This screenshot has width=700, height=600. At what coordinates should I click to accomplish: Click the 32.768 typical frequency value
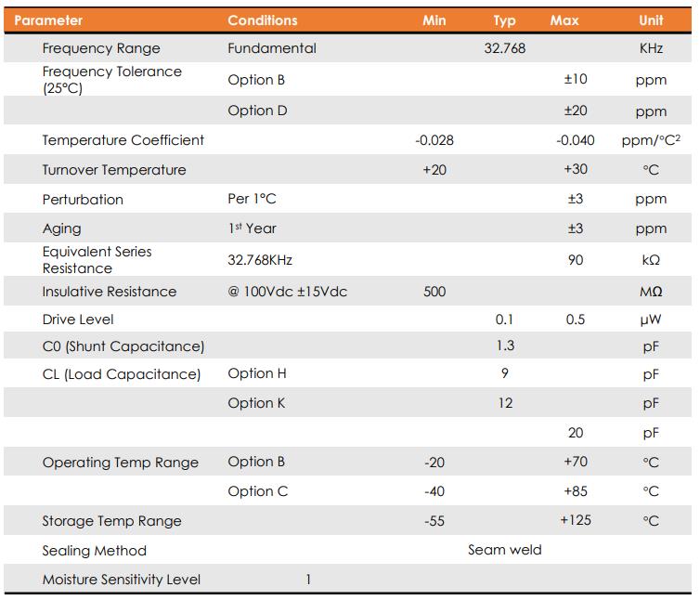click(504, 48)
